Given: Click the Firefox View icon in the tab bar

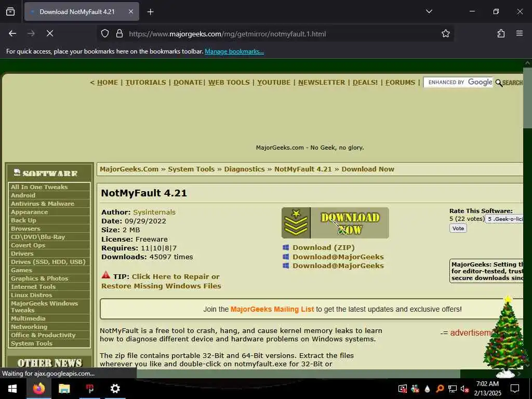Looking at the screenshot, I should [10, 11].
